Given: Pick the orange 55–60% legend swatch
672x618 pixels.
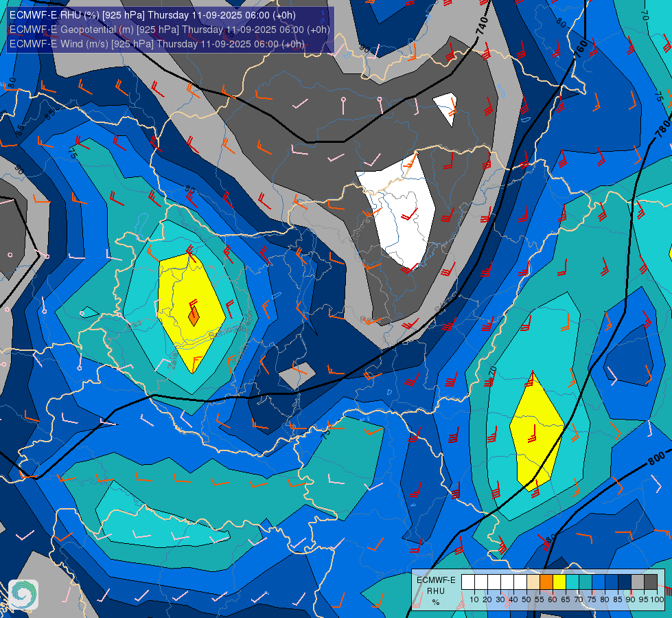Looking at the screenshot, I should (546, 582).
